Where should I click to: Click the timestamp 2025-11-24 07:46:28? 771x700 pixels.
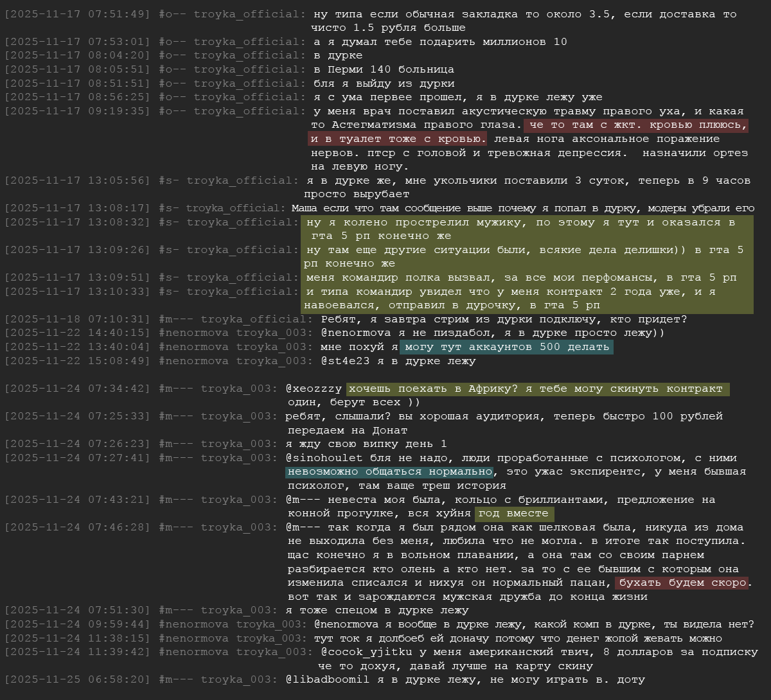coord(78,527)
